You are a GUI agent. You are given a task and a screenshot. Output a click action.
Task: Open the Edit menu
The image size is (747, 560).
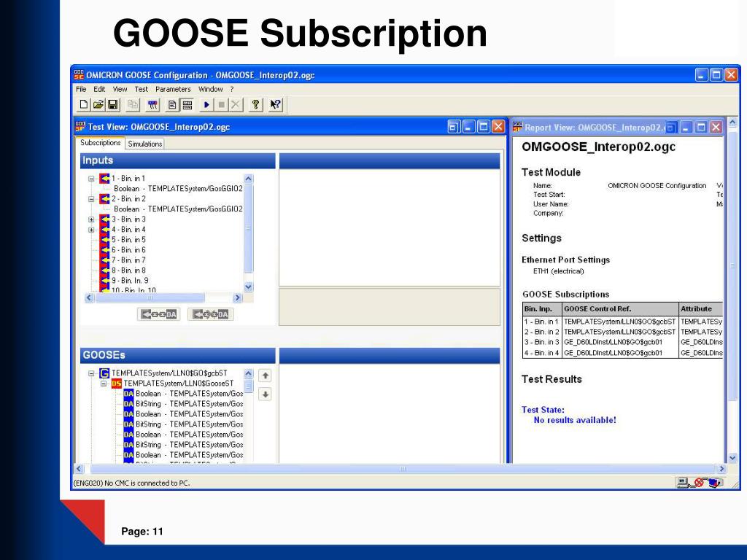(x=99, y=89)
